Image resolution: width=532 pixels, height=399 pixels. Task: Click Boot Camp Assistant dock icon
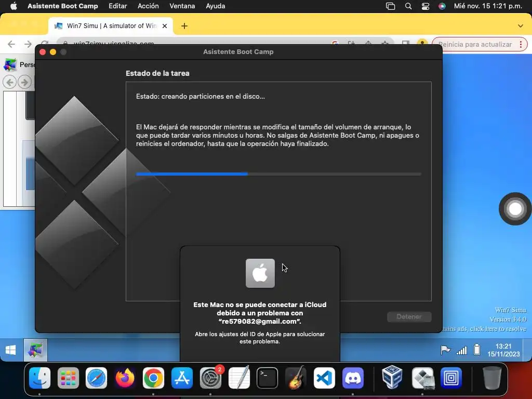pyautogui.click(x=422, y=378)
